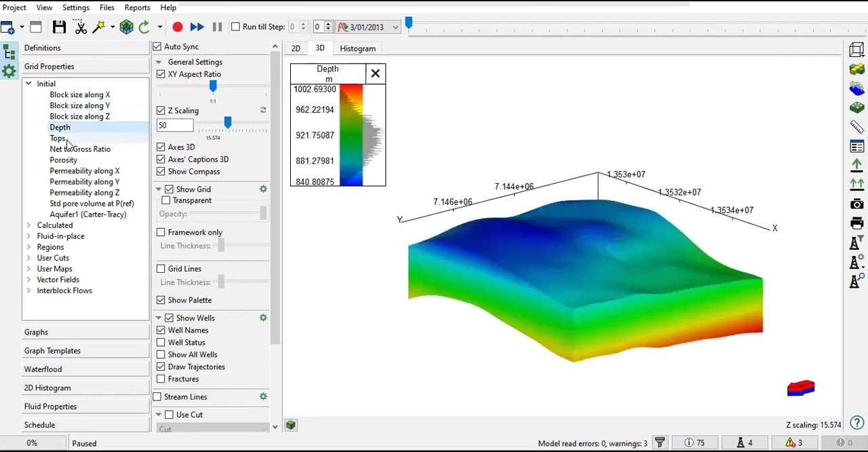Screen dimensions: 868x452
Task: Open the Project menu
Action: (x=14, y=7)
